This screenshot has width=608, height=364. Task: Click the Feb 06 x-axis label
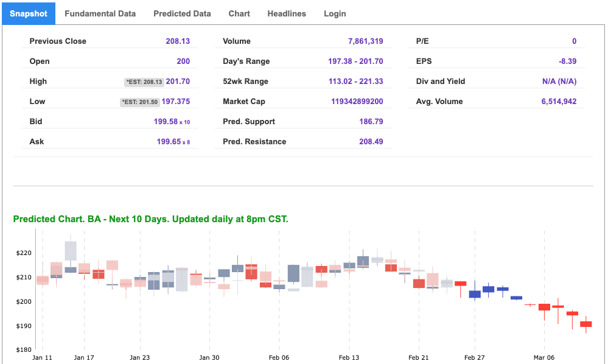point(279,357)
